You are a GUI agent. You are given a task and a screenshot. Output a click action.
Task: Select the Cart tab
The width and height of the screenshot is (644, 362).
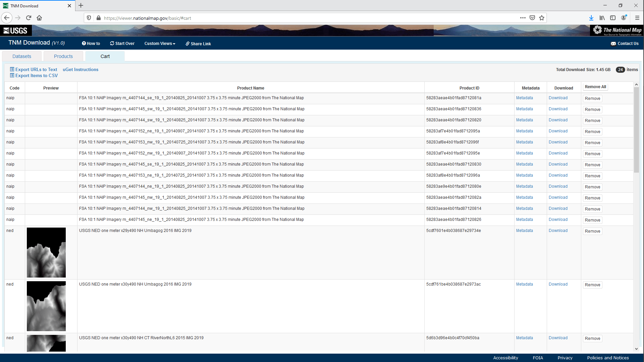click(x=105, y=56)
